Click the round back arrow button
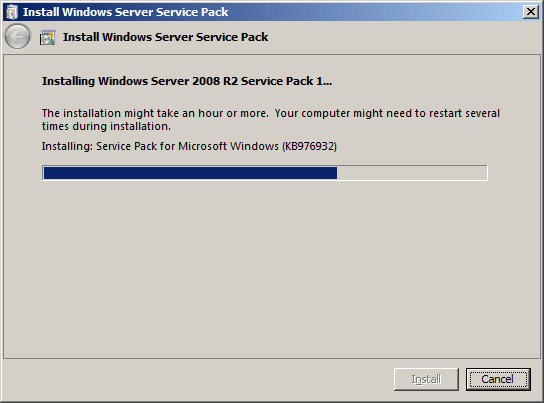This screenshot has height=403, width=544. pyautogui.click(x=17, y=36)
